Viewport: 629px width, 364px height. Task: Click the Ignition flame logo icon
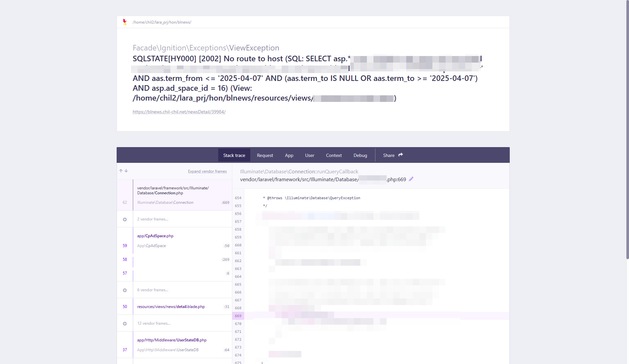tap(124, 22)
